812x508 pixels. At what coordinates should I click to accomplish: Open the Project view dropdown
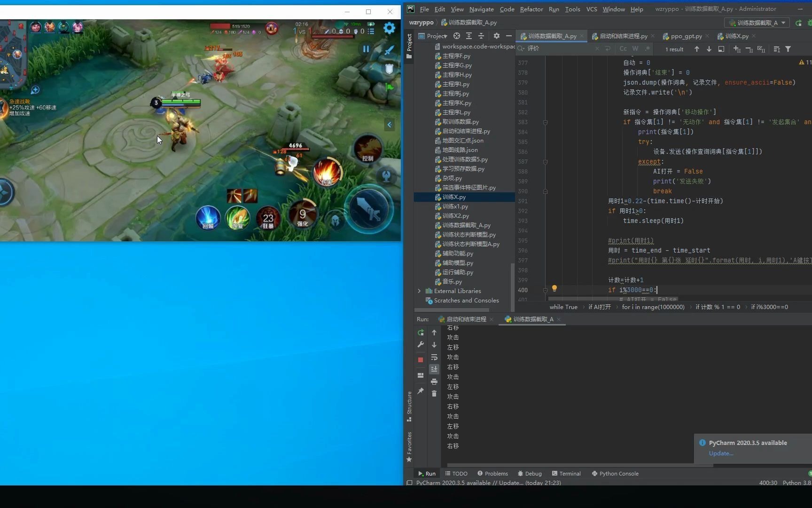433,36
